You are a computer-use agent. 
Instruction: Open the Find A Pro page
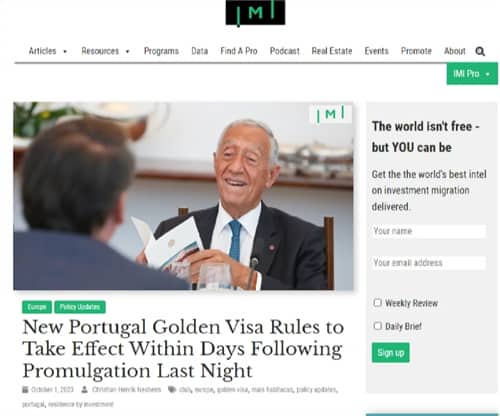239,51
